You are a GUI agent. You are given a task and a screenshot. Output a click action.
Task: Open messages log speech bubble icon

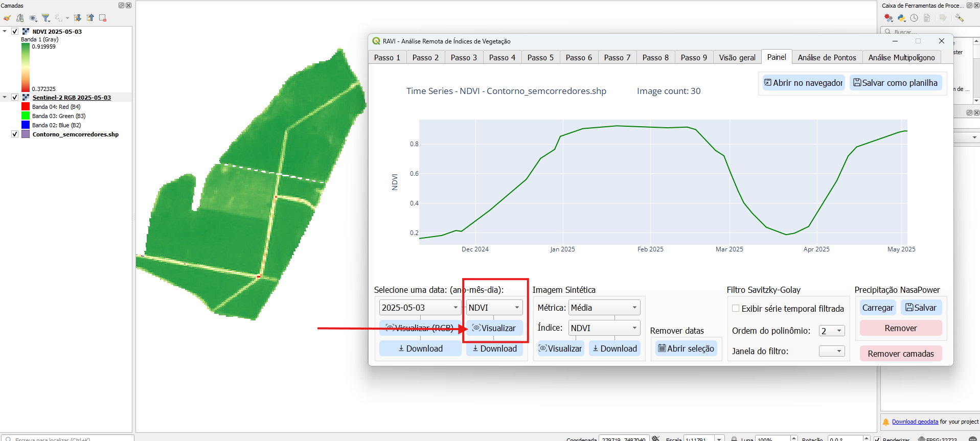coord(973,439)
